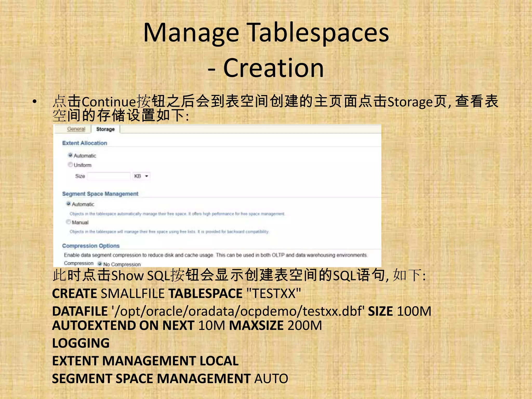This screenshot has height=399, width=532.
Task: Click the text 'Objects in the tablespace will manage'
Action: pos(169,231)
